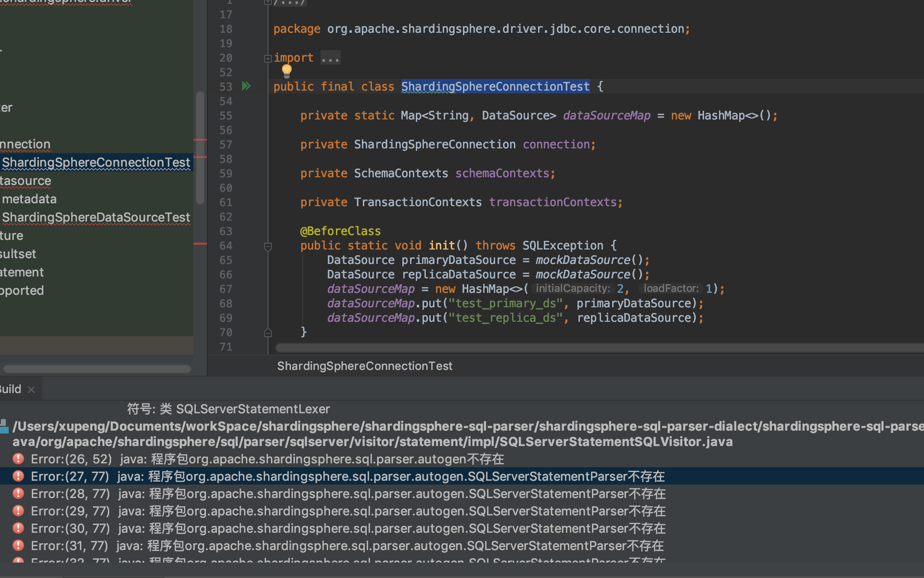Click the run test gutter icon
Image resolution: width=924 pixels, height=578 pixels.
click(246, 86)
